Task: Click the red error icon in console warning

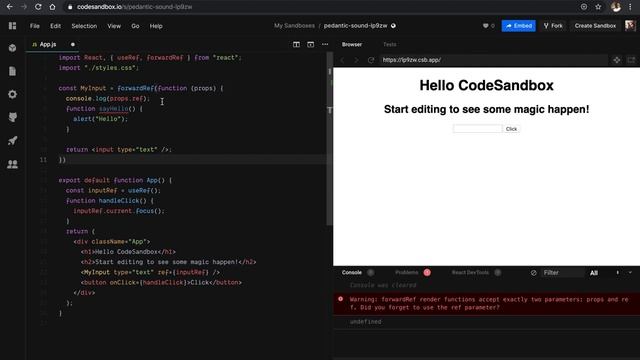Action: [340, 299]
